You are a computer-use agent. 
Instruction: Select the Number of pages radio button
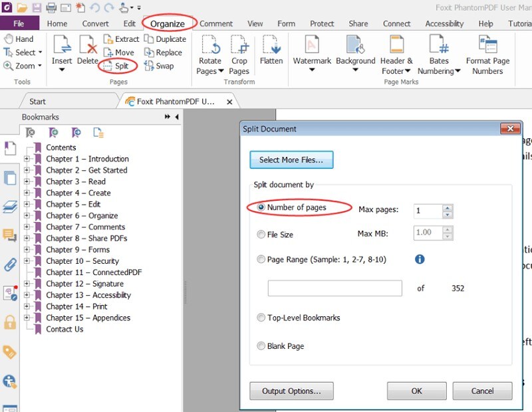(x=261, y=207)
